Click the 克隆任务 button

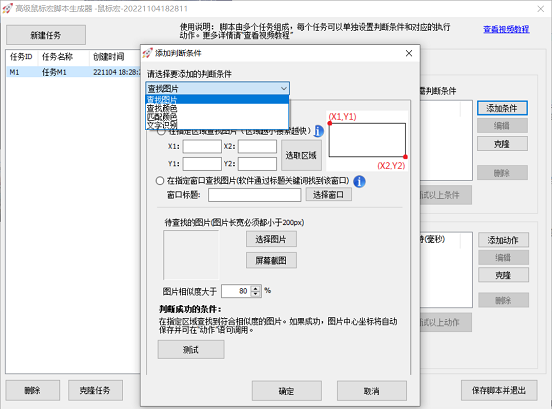pyautogui.click(x=95, y=390)
